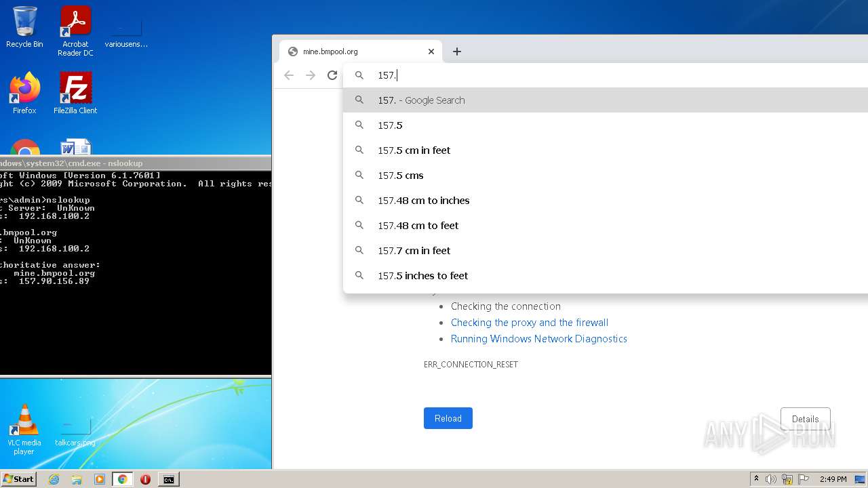Open Internet Explorer from the taskbar
The height and width of the screenshot is (488, 868).
click(54, 479)
